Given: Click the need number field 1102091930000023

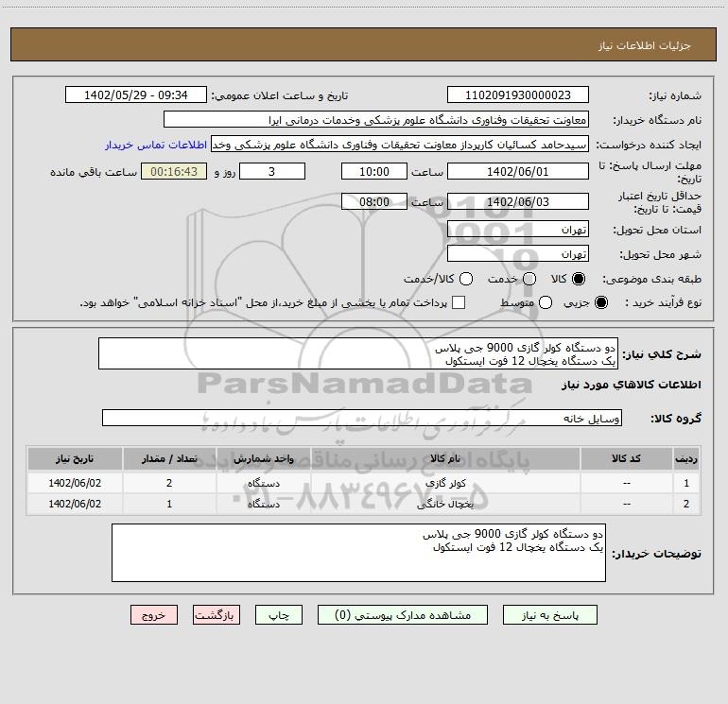Looking at the screenshot, I should pos(518,95).
